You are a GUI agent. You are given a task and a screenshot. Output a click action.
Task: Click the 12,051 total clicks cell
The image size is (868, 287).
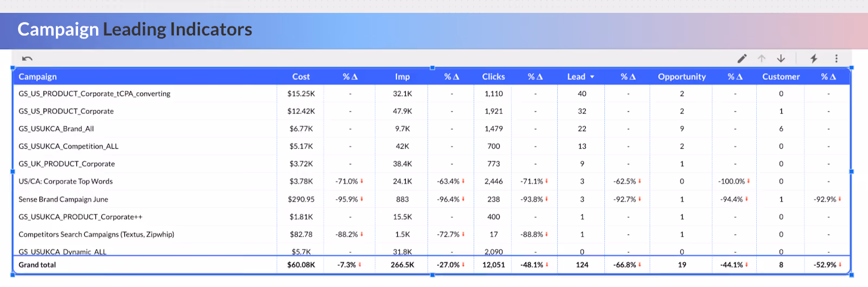494,265
